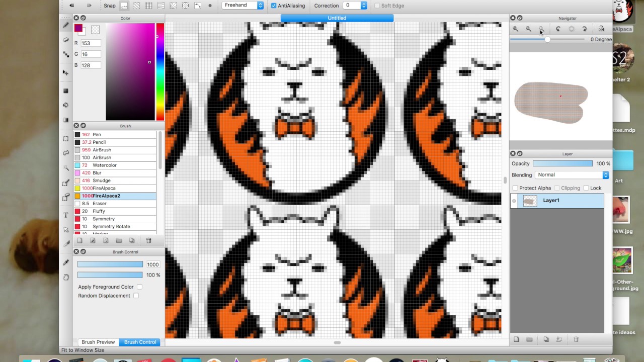Screen dimensions: 644x362
Task: Enable the grid snap icon
Action: point(148,6)
